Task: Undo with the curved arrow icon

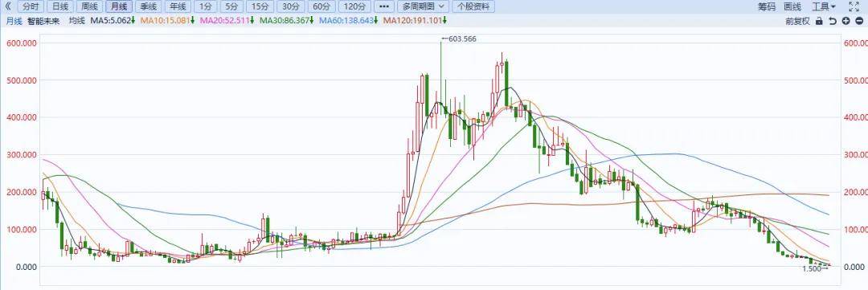Action: pos(833,21)
